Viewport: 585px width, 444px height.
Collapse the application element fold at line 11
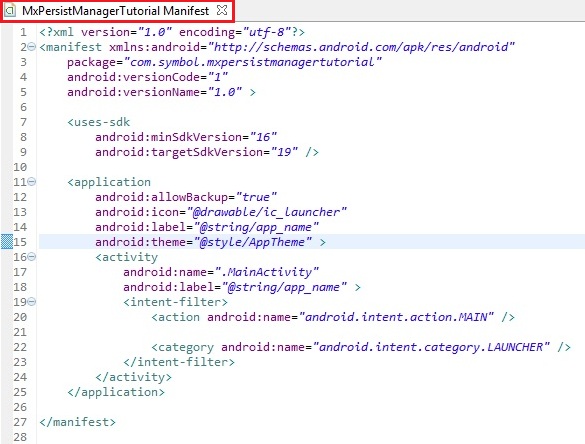(x=32, y=182)
